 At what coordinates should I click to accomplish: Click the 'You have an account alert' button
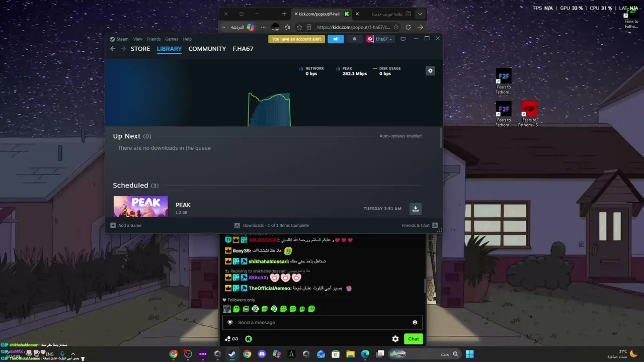pyautogui.click(x=296, y=39)
